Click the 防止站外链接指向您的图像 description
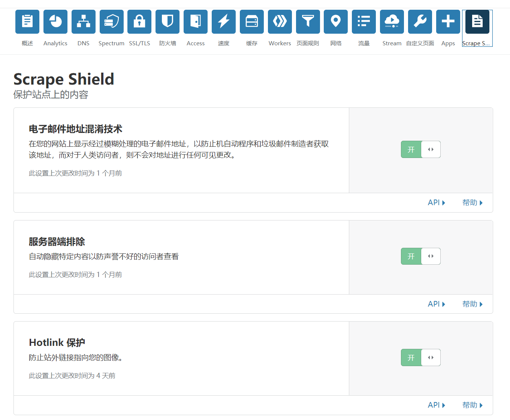Screen dimensions: 510x420 [x=76, y=357]
